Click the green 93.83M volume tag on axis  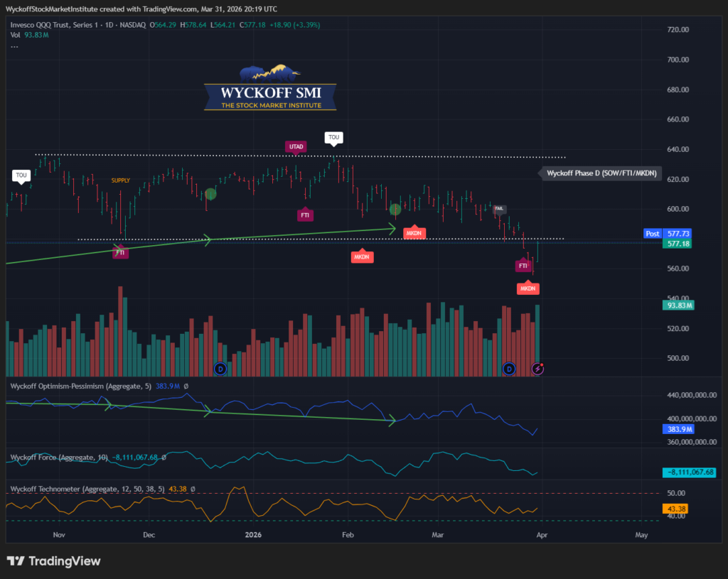click(x=678, y=305)
